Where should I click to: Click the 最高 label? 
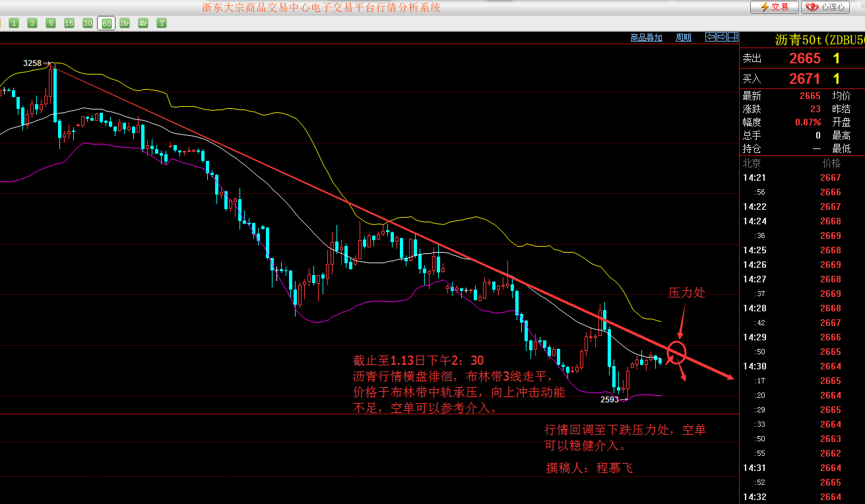click(841, 135)
